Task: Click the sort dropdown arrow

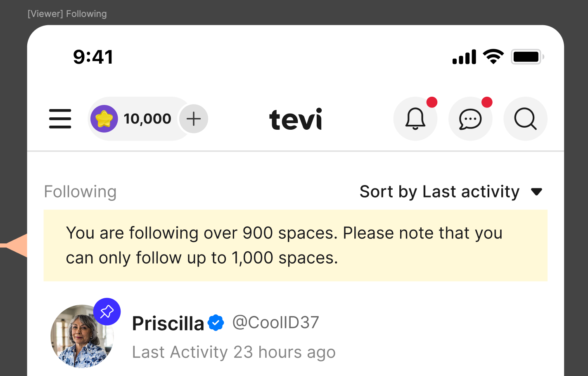Action: click(x=536, y=192)
